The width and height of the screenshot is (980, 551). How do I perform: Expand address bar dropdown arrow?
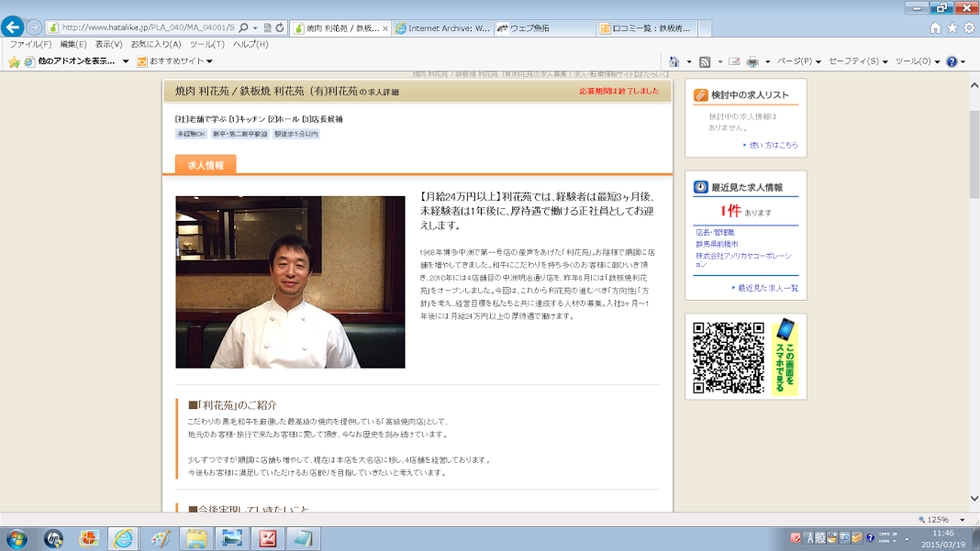coord(255,28)
